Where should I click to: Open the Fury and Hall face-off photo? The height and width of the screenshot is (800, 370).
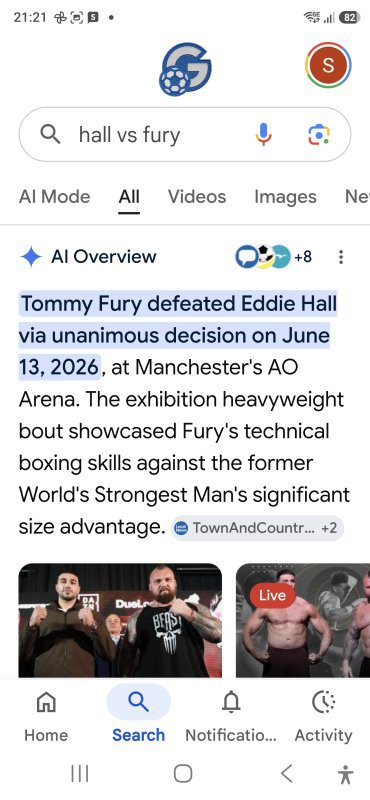tap(120, 620)
